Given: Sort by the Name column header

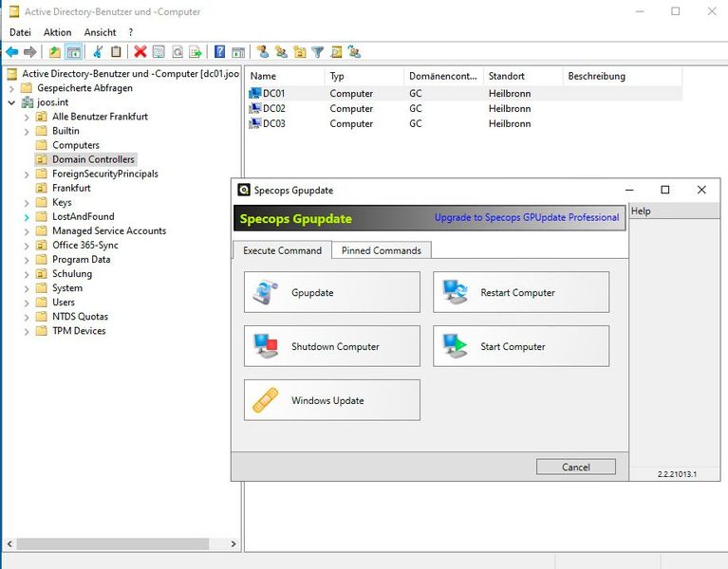Looking at the screenshot, I should click(x=285, y=76).
